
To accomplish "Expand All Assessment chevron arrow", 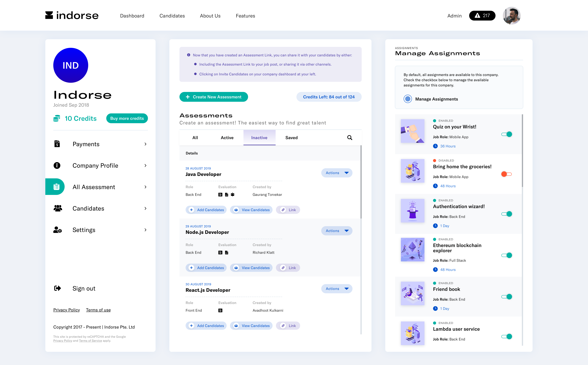I will (x=145, y=187).
